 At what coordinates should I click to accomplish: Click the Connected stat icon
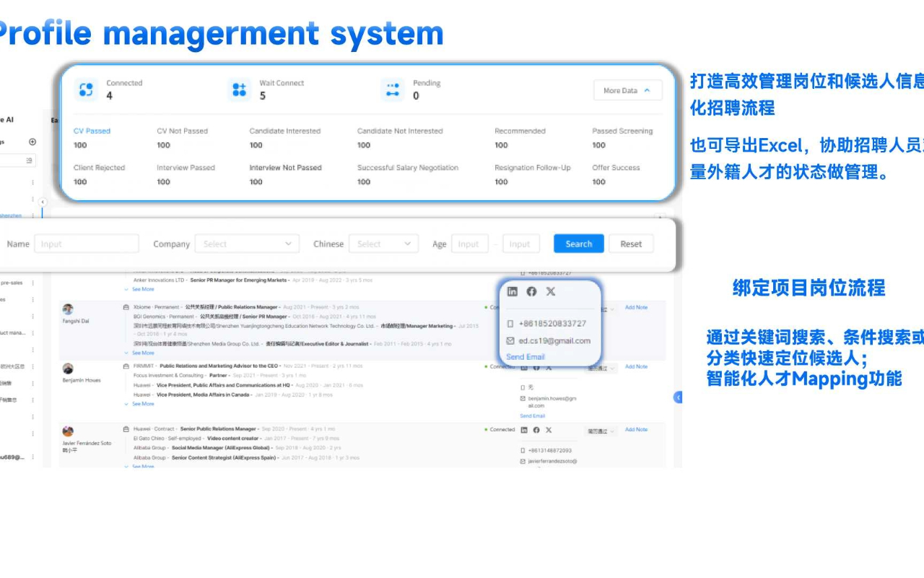click(x=86, y=90)
